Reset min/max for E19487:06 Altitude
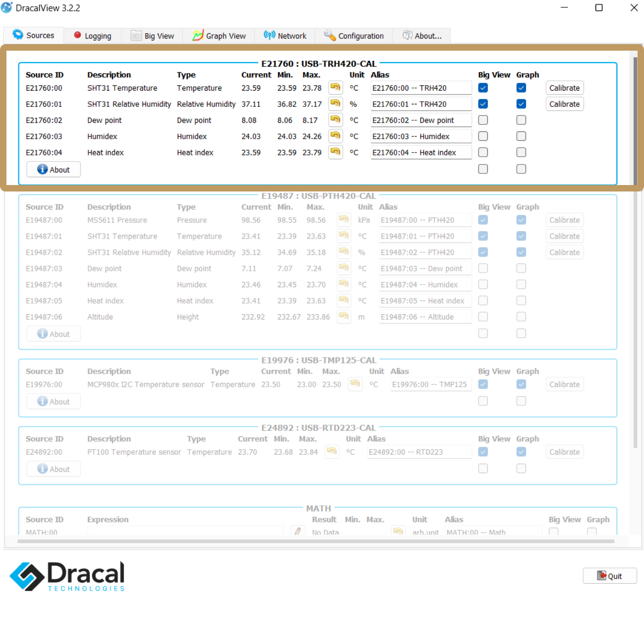Image resolution: width=644 pixels, height=644 pixels. tap(343, 316)
